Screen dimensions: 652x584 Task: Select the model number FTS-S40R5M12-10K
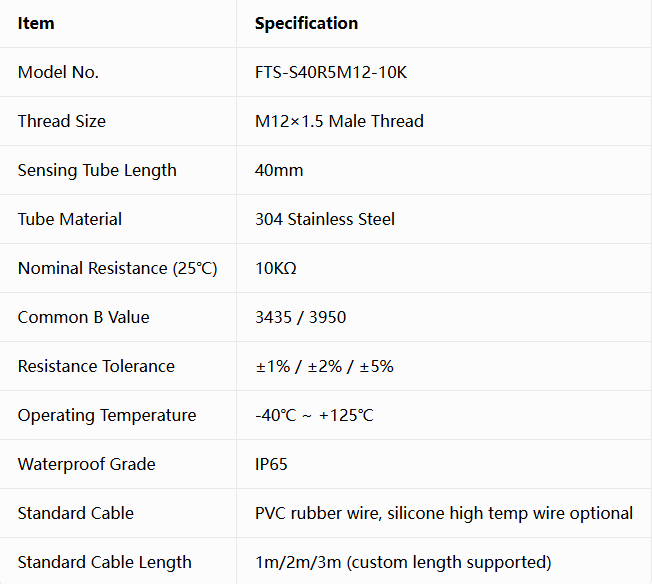tap(331, 72)
